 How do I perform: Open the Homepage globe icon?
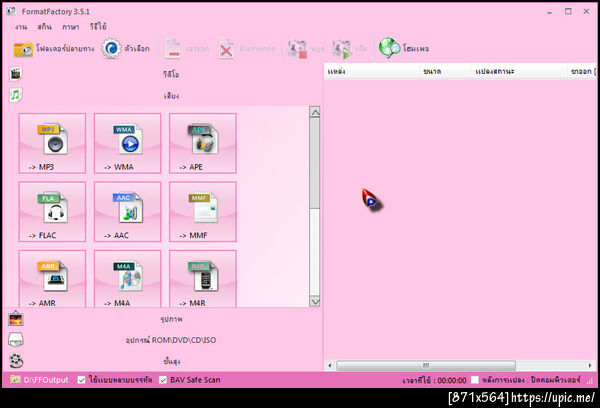(x=389, y=48)
